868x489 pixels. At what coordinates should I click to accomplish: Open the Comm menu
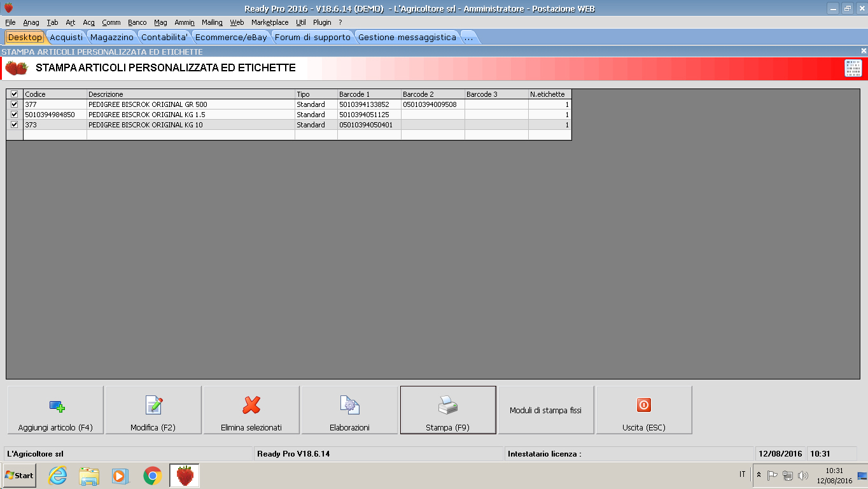pyautogui.click(x=111, y=22)
